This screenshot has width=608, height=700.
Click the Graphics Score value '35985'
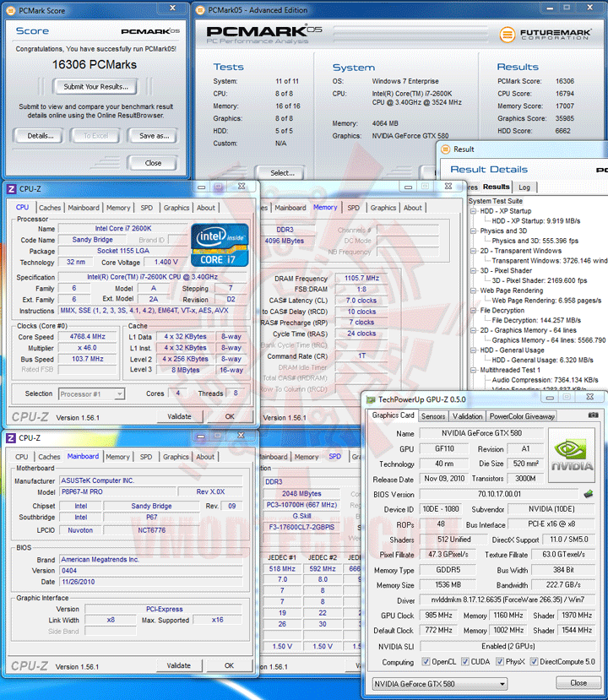click(565, 118)
